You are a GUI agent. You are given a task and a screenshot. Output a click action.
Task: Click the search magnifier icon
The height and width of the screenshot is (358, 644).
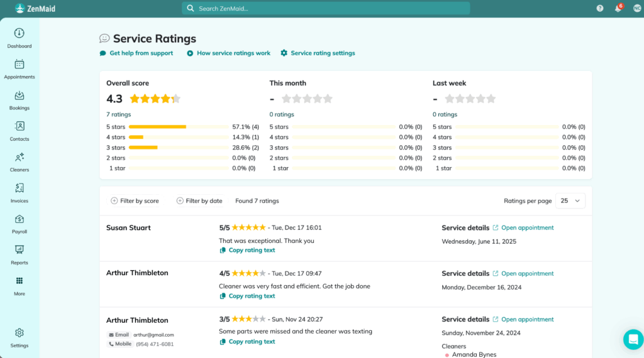tap(190, 8)
